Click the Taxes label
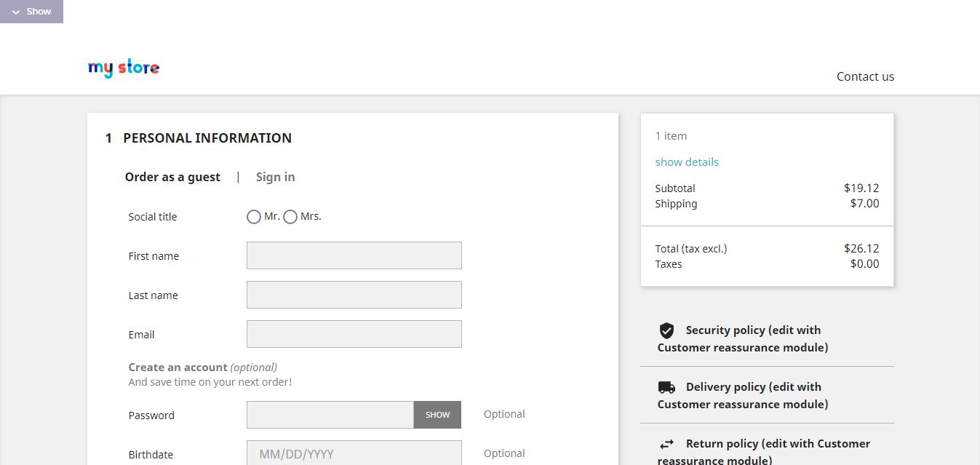The height and width of the screenshot is (465, 980). click(x=669, y=264)
